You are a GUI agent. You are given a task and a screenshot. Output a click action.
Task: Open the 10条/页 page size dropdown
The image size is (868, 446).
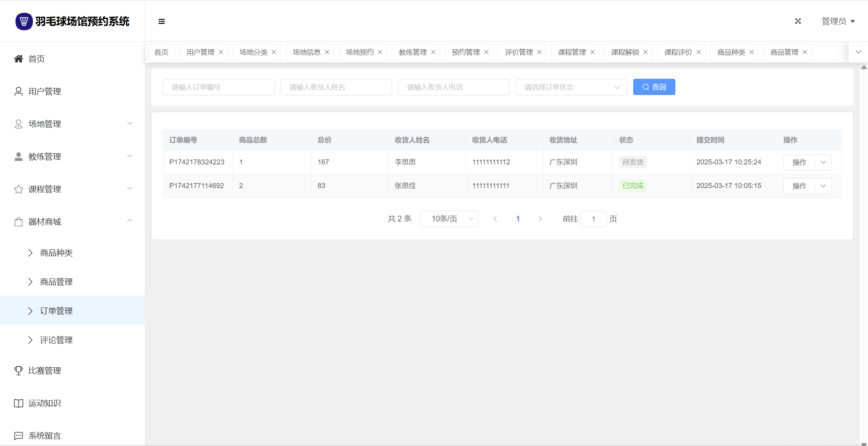pyautogui.click(x=449, y=219)
